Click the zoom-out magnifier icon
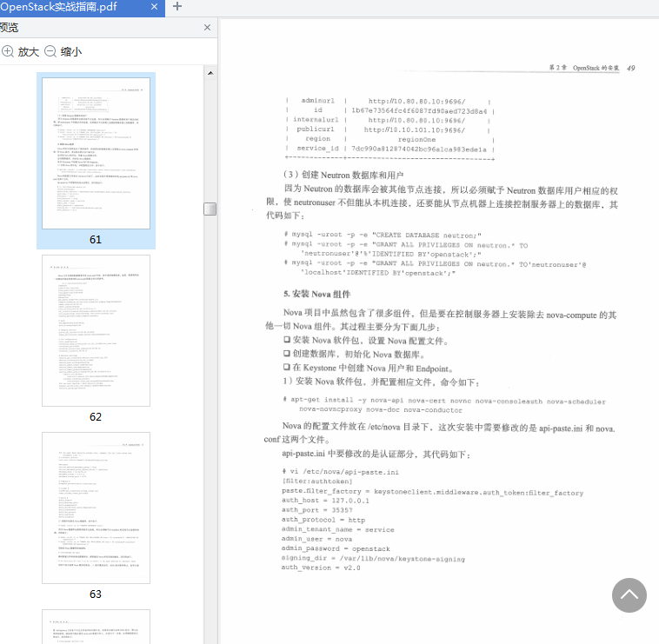 [x=50, y=51]
